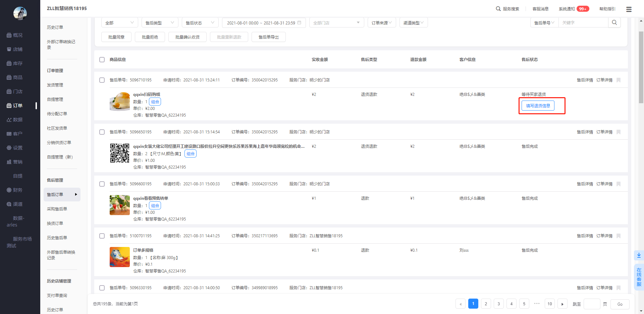644x314 pixels.
Task: Click the 批量同意 button
Action: [116, 37]
